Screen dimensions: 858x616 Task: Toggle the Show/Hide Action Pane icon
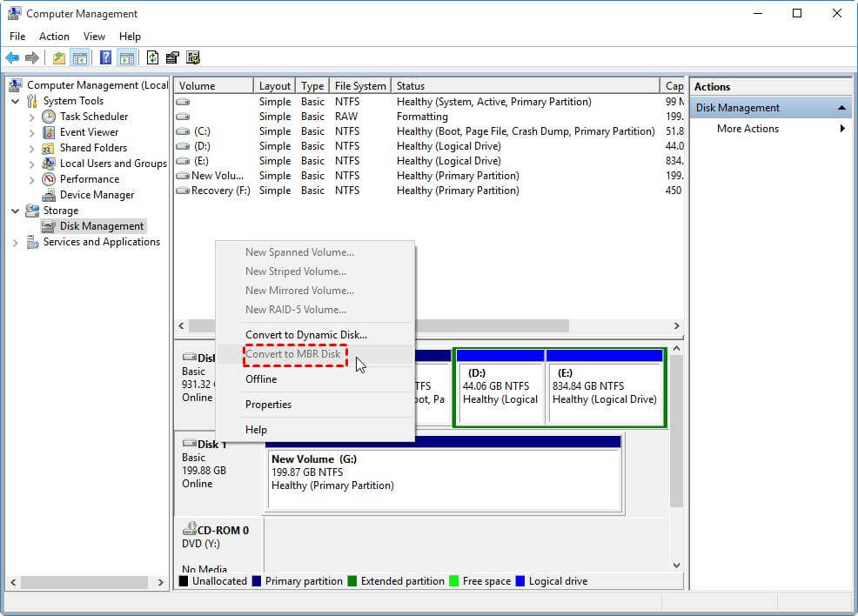click(x=127, y=57)
